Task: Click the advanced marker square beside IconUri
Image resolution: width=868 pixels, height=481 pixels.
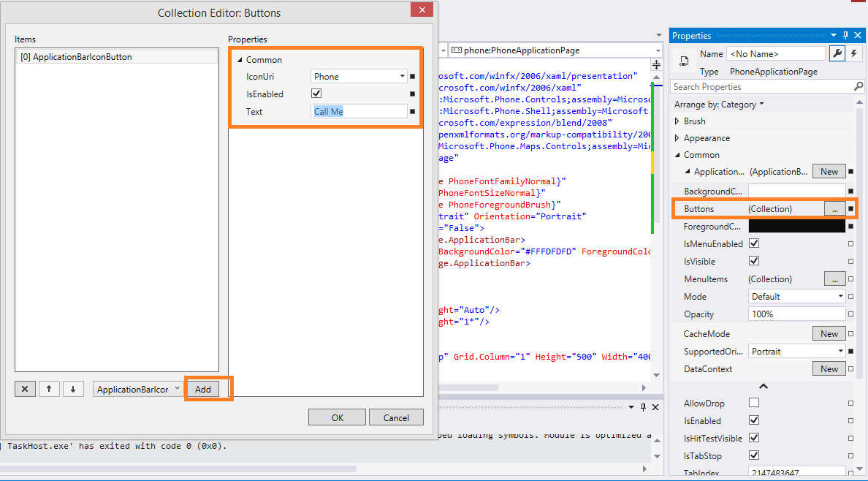Action: coord(412,76)
